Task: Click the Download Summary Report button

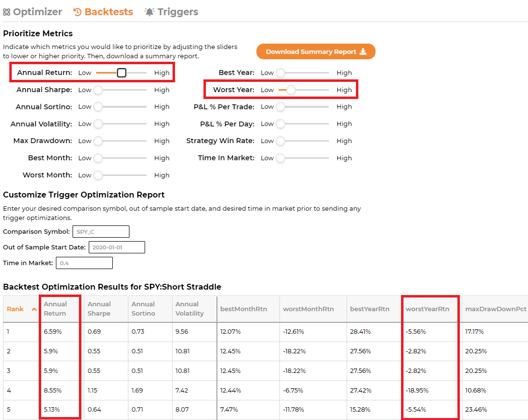Action: click(316, 51)
